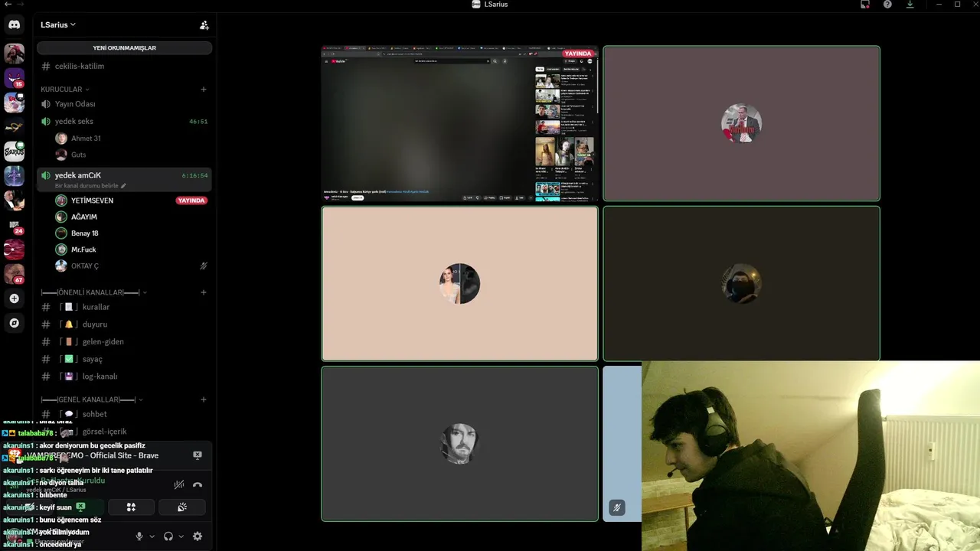
Task: Open the duyuru channel
Action: click(124, 324)
